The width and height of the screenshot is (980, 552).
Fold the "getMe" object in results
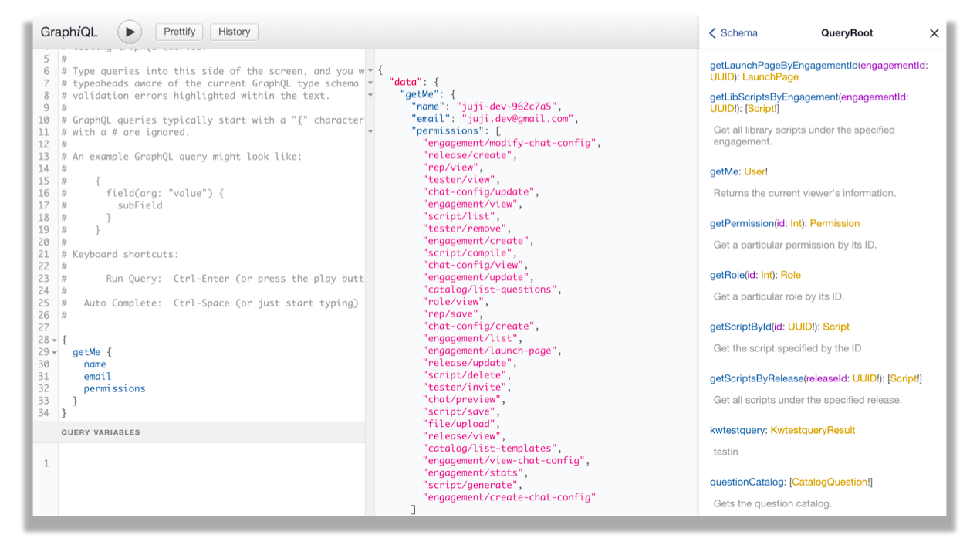370,94
